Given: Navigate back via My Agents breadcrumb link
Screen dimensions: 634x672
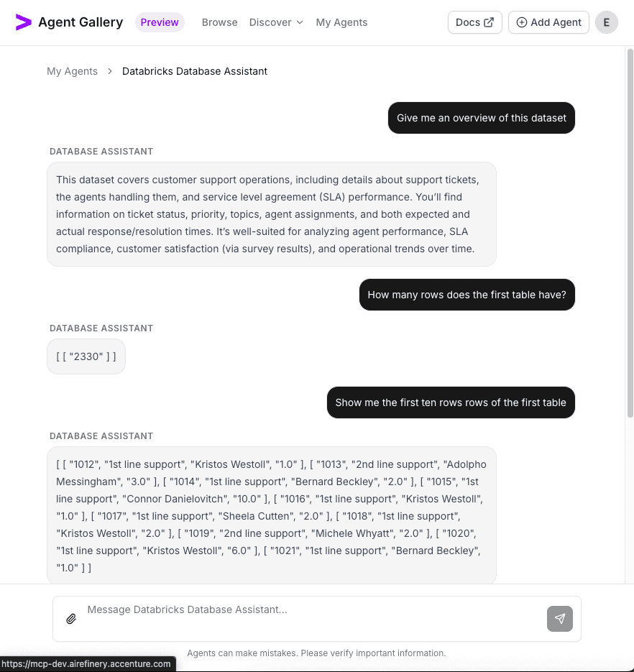Looking at the screenshot, I should [x=72, y=71].
